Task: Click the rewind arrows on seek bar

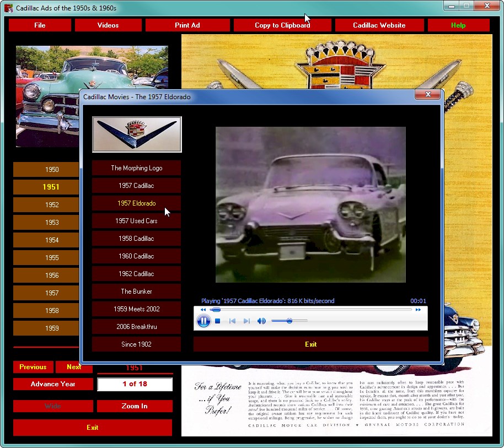Action: 203,310
